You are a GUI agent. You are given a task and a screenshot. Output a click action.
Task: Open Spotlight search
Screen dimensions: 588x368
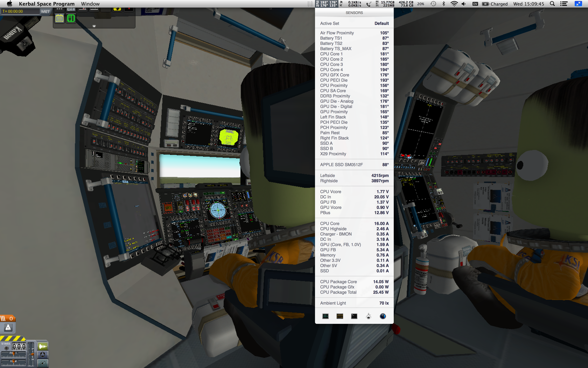pyautogui.click(x=552, y=4)
